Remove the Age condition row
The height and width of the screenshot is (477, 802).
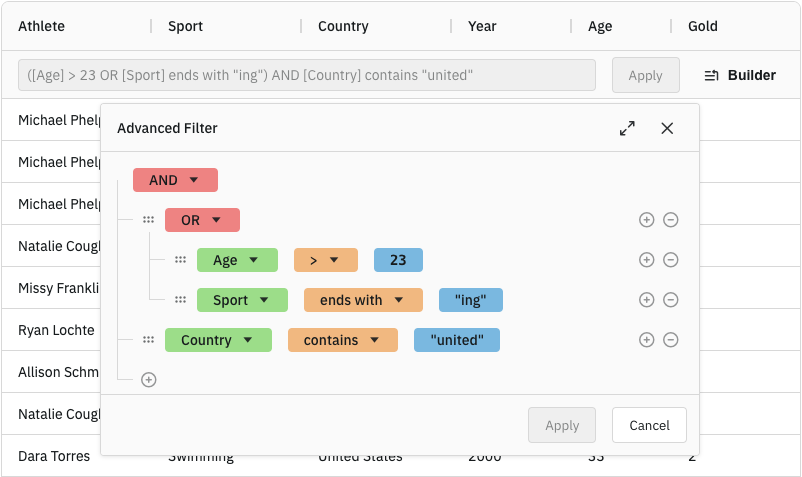(671, 260)
